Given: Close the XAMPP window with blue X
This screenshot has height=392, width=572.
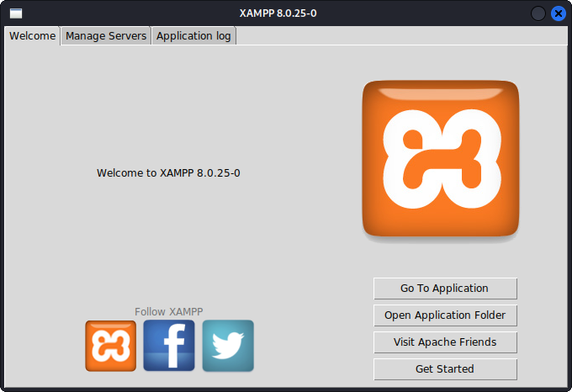Looking at the screenshot, I should [559, 13].
